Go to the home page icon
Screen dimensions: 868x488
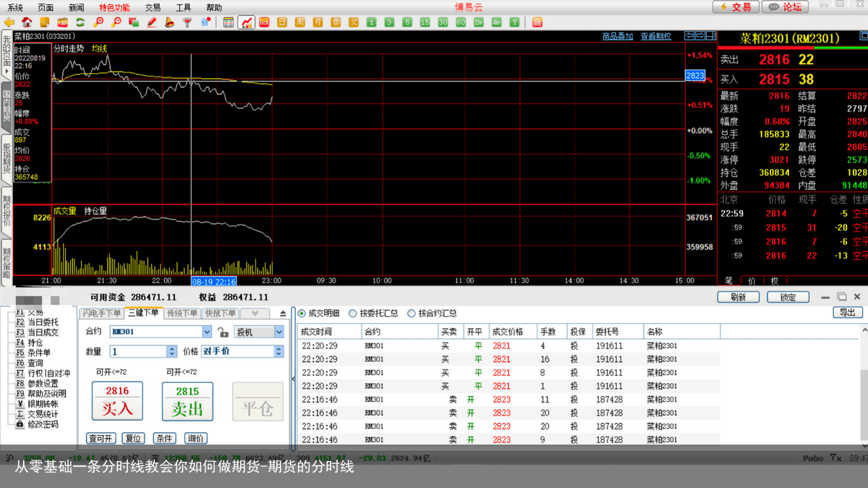pos(27,22)
